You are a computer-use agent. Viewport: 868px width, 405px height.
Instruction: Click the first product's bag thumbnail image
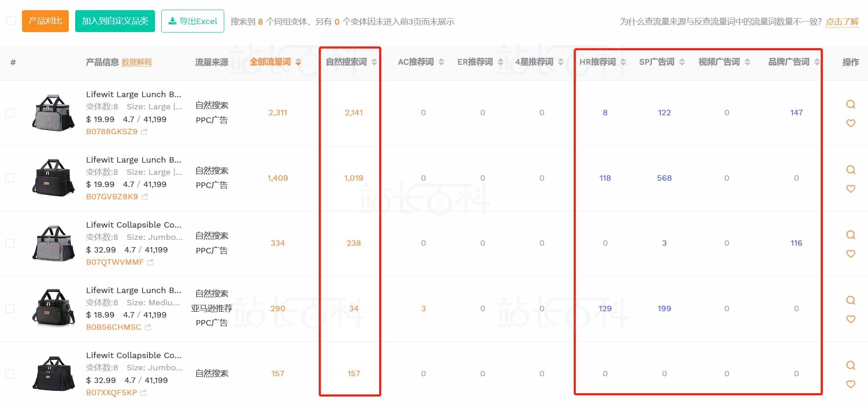53,113
